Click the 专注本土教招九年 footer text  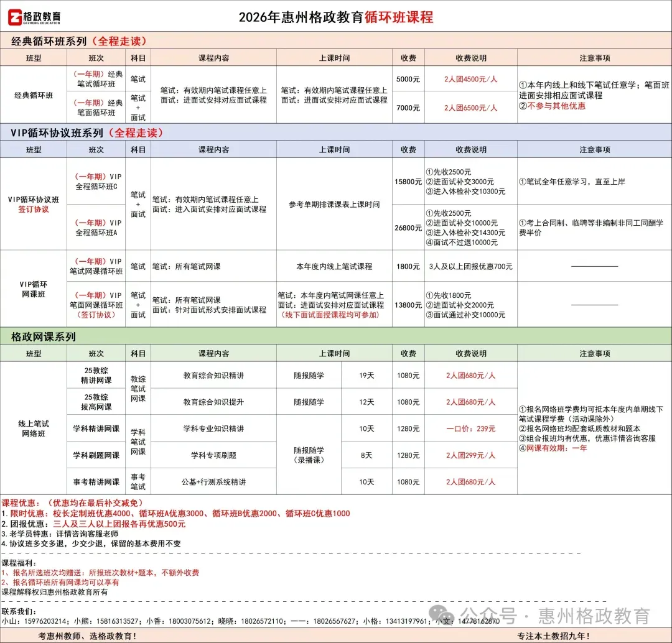point(553,636)
